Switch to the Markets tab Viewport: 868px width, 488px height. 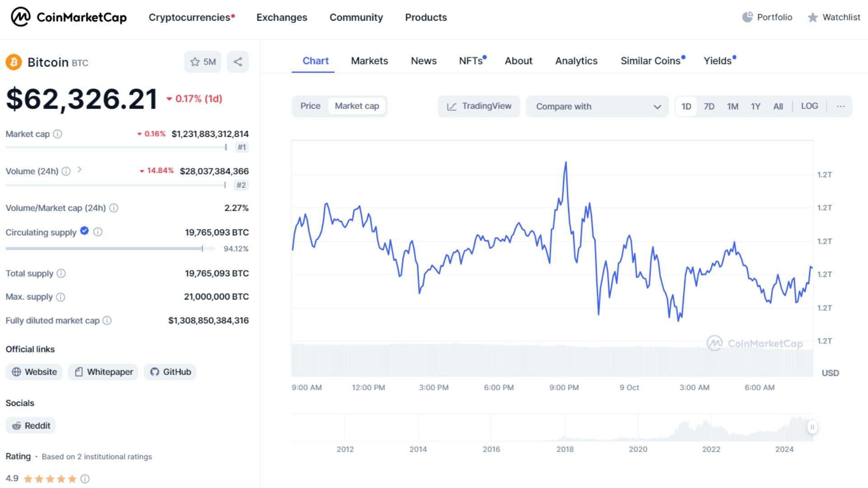coord(369,61)
